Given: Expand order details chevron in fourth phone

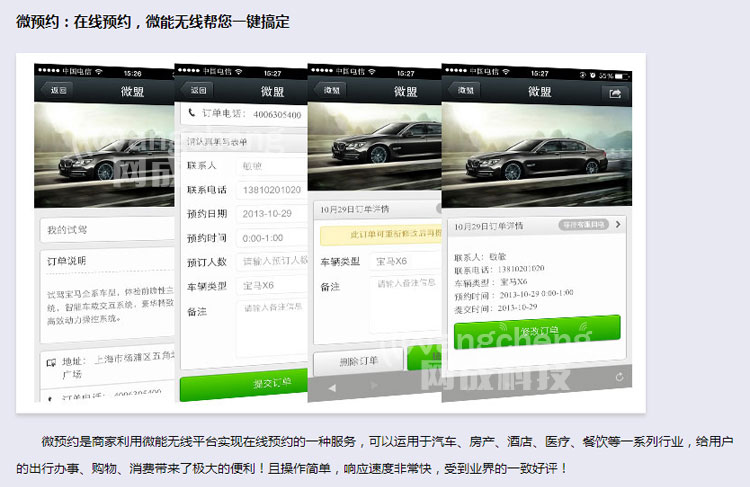Looking at the screenshot, I should click(619, 225).
